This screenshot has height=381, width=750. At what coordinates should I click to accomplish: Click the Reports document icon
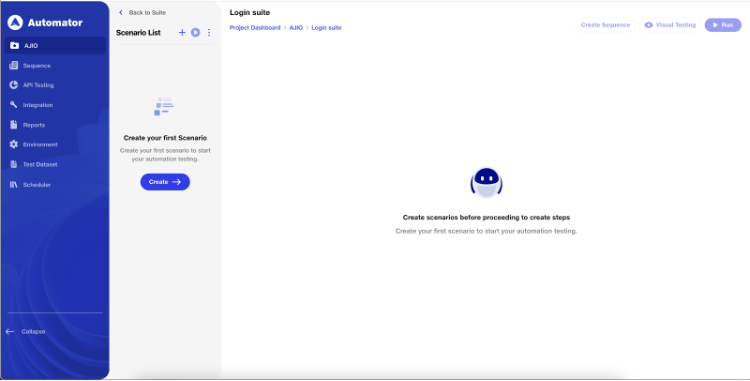click(x=14, y=125)
